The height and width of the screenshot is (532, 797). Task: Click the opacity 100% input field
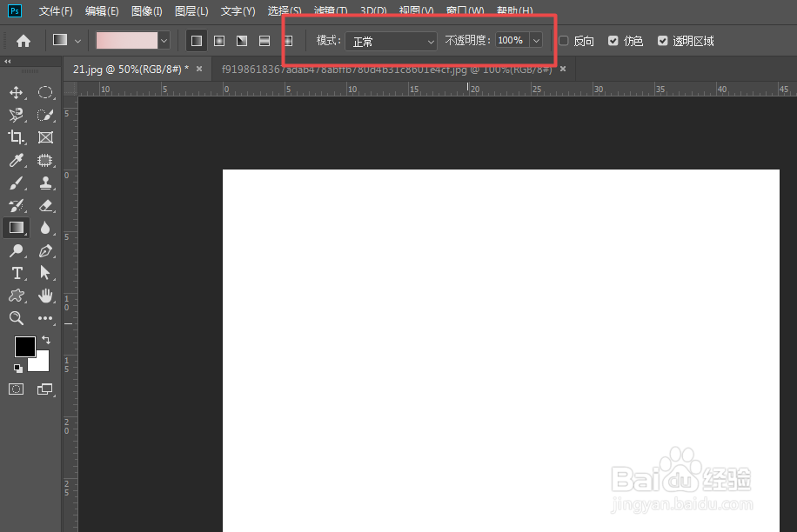coord(512,40)
